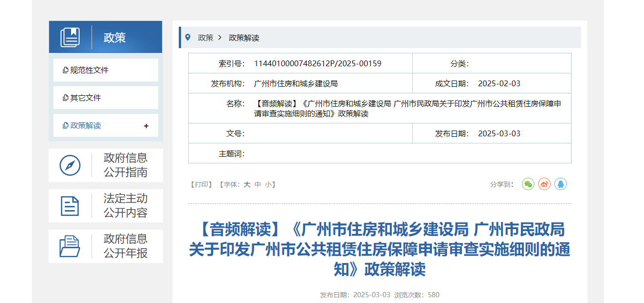Open 政府信息公开年报 link
This screenshot has width=644, height=303.
coord(126,246)
